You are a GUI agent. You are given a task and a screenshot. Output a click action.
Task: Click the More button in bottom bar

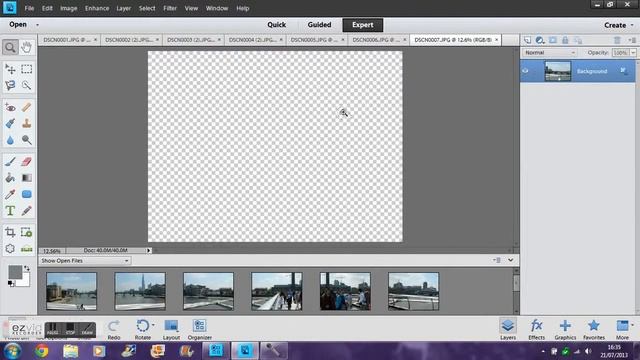(x=622, y=329)
